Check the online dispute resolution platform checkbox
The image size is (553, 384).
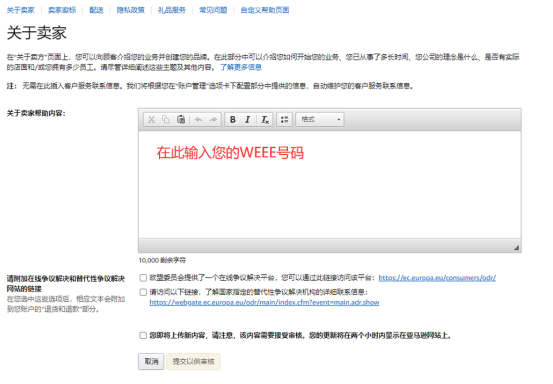(143, 278)
